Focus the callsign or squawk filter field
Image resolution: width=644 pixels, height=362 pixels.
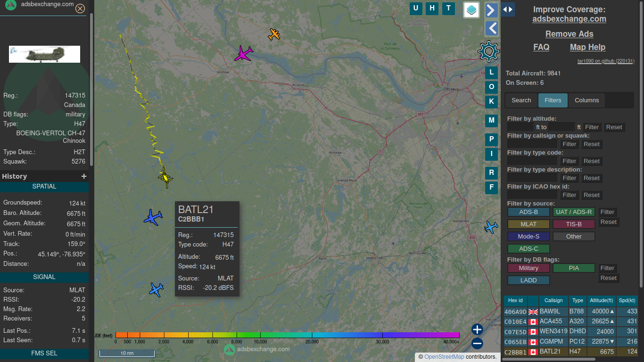click(x=532, y=144)
